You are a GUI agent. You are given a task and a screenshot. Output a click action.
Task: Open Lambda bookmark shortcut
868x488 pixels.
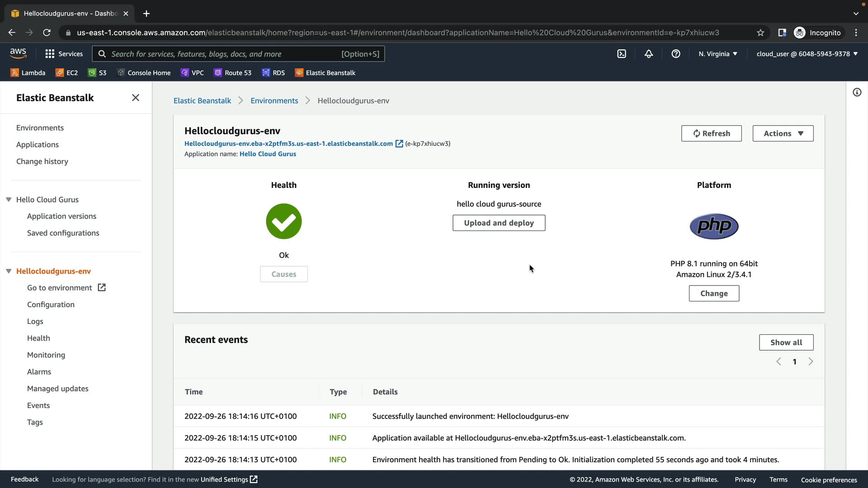coord(28,73)
